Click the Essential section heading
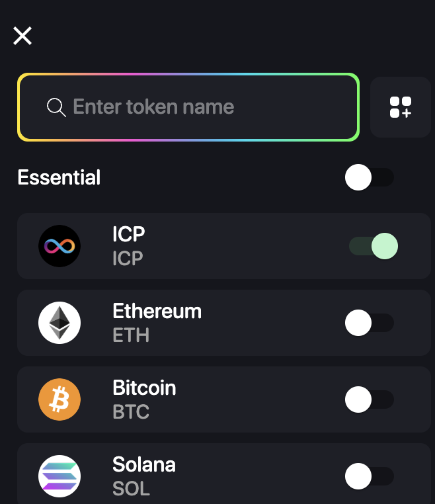Image resolution: width=435 pixels, height=504 pixels. pyautogui.click(x=59, y=178)
